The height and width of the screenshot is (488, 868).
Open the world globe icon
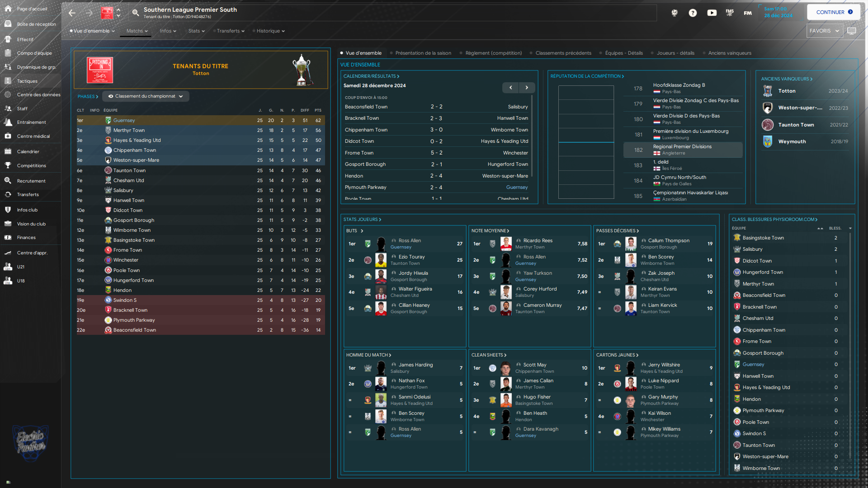click(x=674, y=13)
